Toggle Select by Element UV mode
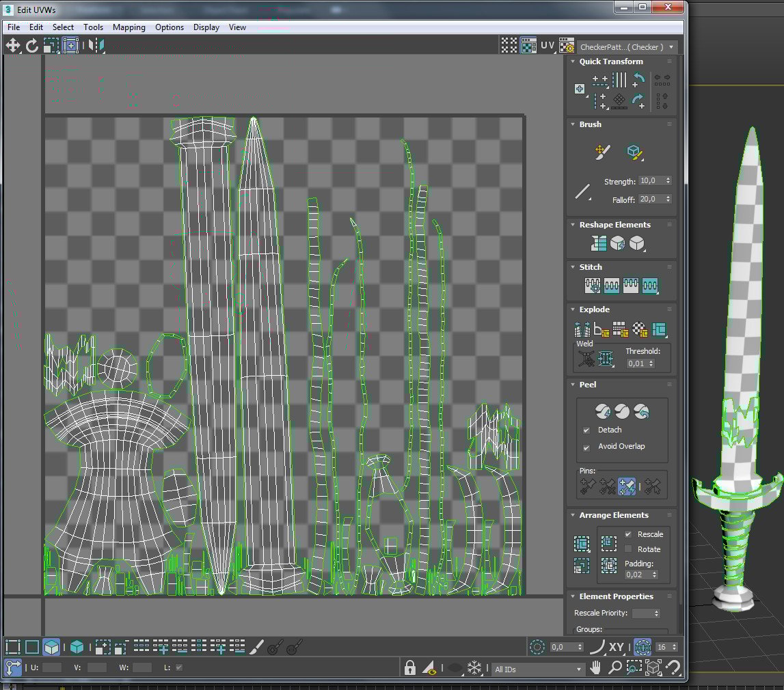 click(x=77, y=647)
